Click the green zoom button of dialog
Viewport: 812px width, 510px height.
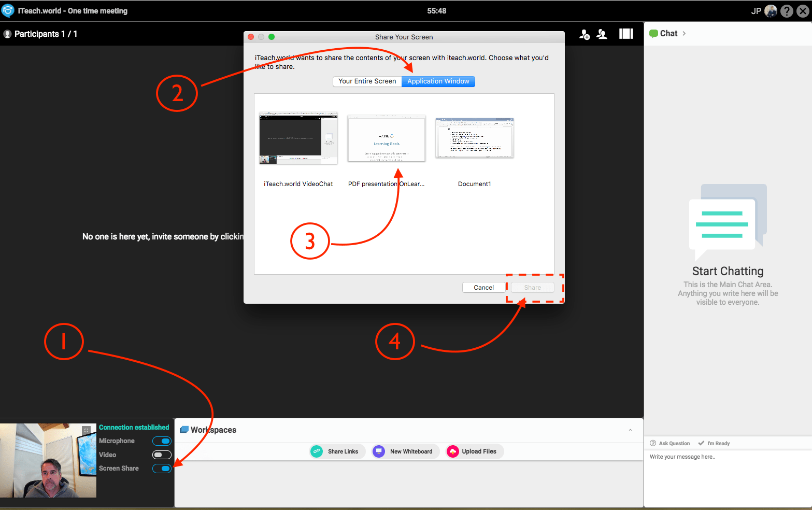(x=272, y=37)
